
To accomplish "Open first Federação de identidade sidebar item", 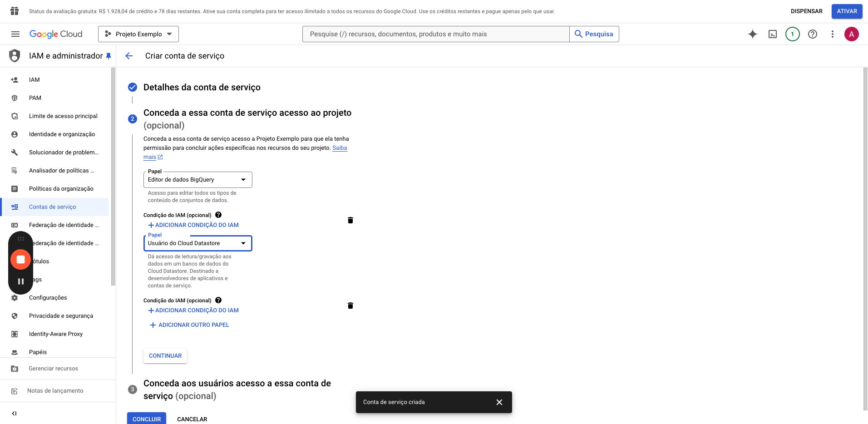I will (x=54, y=225).
